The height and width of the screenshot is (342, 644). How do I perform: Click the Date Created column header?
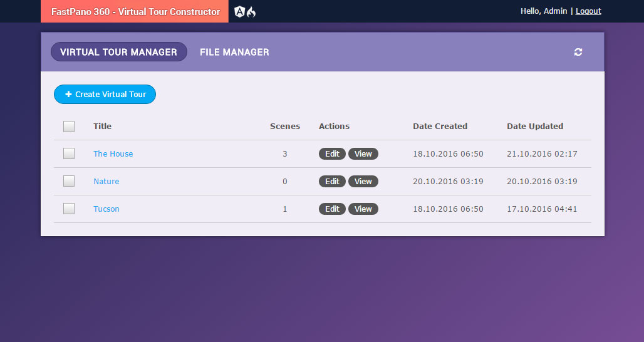click(440, 126)
